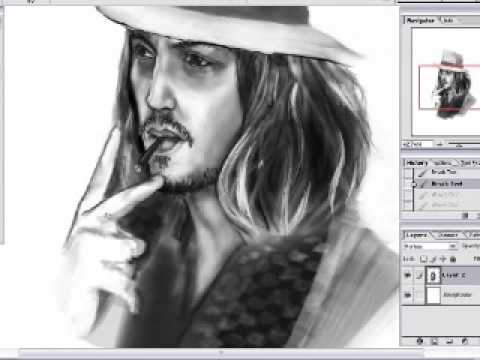
Task: Toggle the link box on Background layer
Action: pyautogui.click(x=420, y=295)
